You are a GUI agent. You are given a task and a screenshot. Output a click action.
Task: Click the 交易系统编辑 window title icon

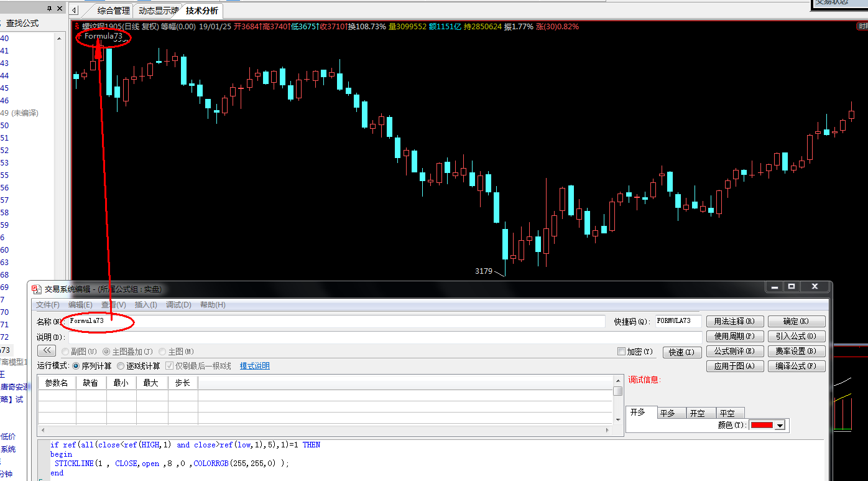(x=37, y=289)
